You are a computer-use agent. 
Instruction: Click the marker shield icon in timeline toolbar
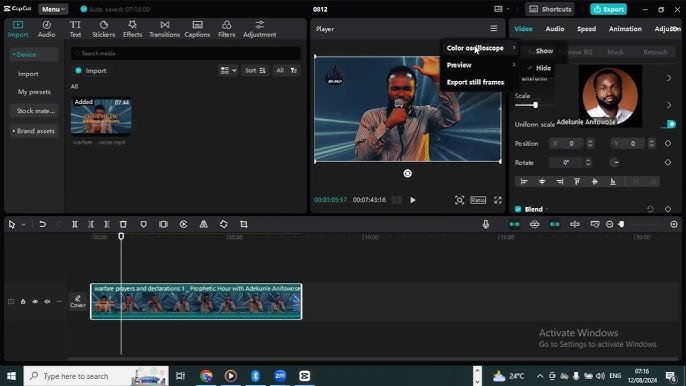[143, 224]
